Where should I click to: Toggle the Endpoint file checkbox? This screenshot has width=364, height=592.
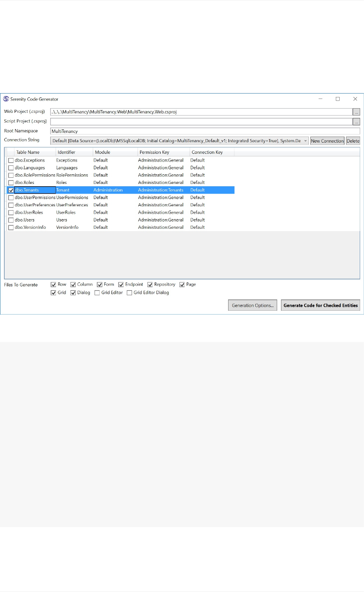121,284
